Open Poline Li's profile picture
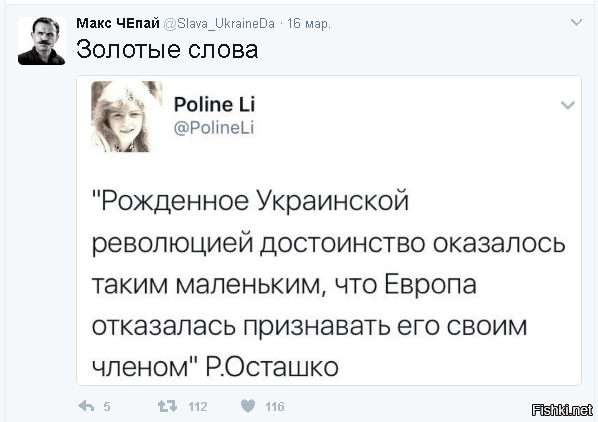 (x=127, y=116)
